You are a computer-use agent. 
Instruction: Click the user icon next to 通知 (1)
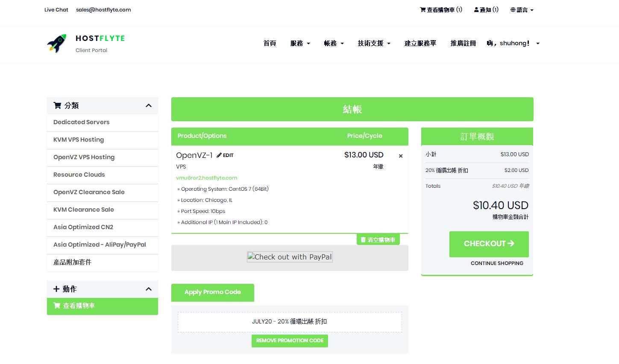(x=476, y=10)
